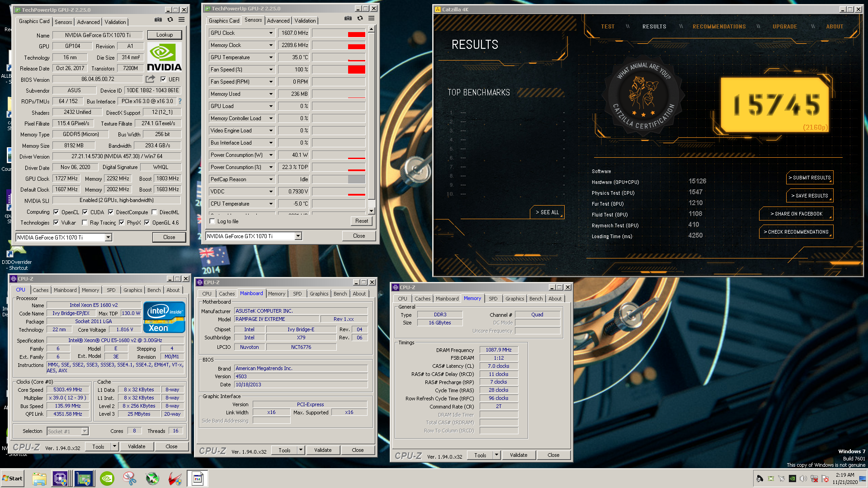Expand the PerfCap Reason sensor dropdown

click(271, 179)
